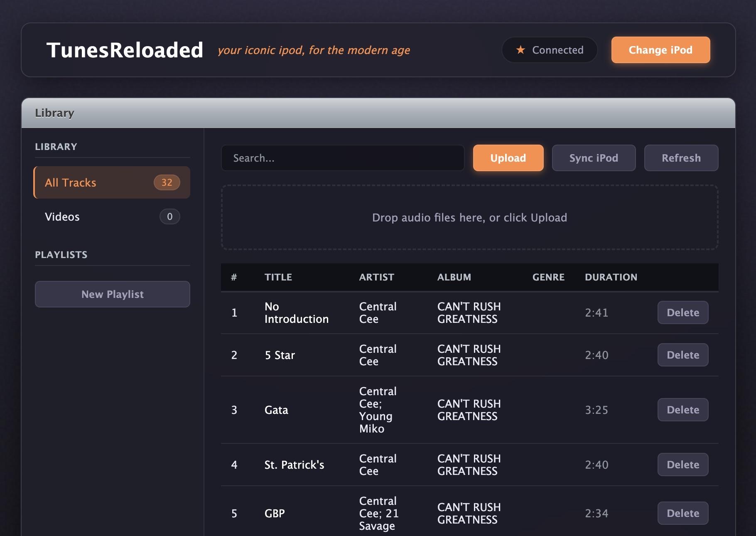Delete the GBP track
The image size is (756, 536).
tap(683, 513)
